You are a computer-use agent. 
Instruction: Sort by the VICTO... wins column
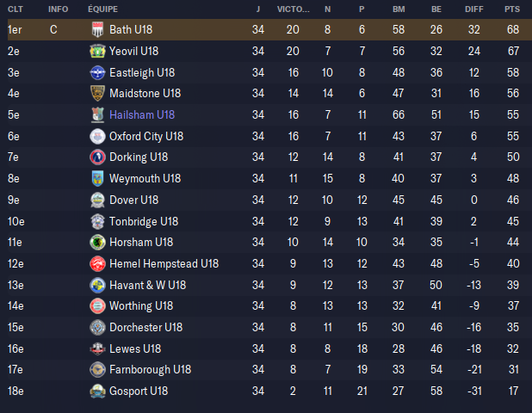[x=294, y=9]
